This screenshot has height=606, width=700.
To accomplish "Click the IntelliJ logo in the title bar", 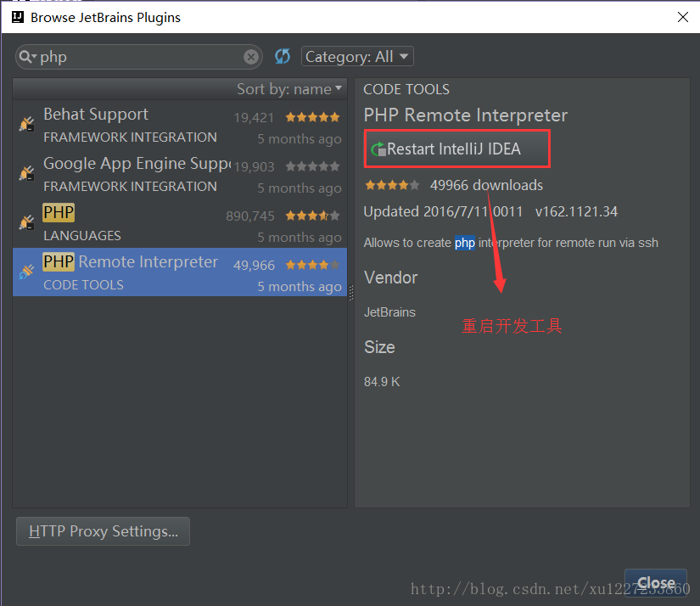I will pos(18,17).
